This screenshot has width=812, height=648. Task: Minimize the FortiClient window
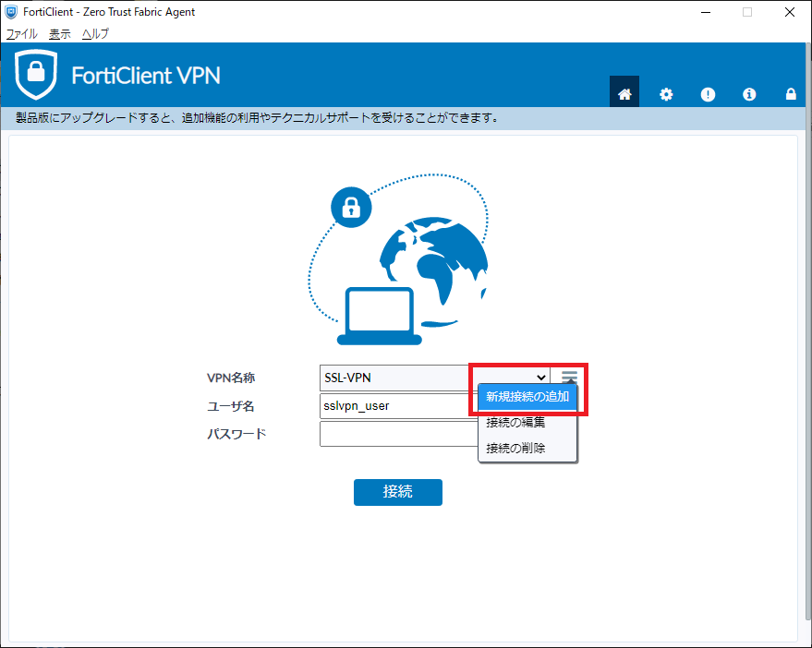706,12
